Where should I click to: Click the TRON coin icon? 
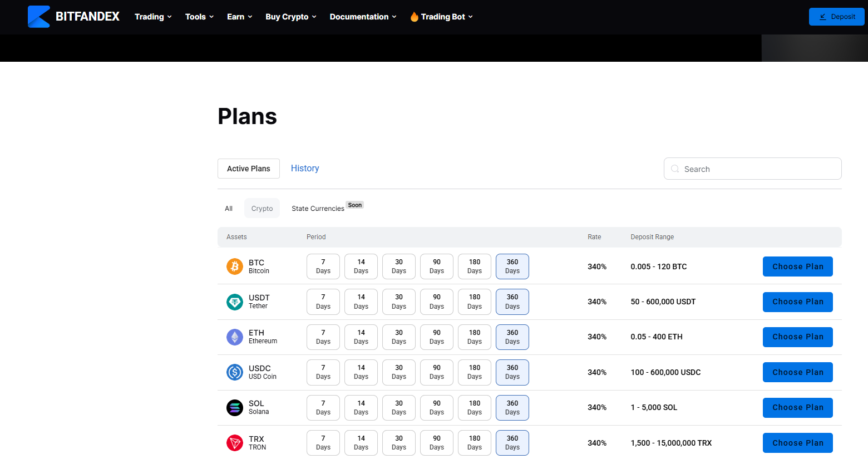235,443
